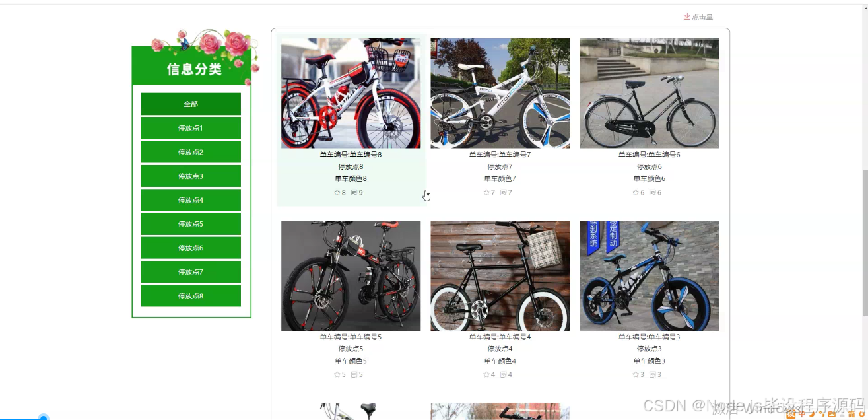The height and width of the screenshot is (420, 868).
Task: Open the 停放点6 category
Action: pyautogui.click(x=191, y=248)
